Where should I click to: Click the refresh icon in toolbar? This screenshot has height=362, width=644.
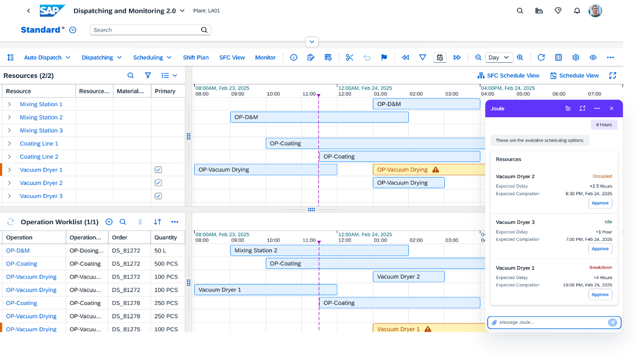(x=541, y=57)
